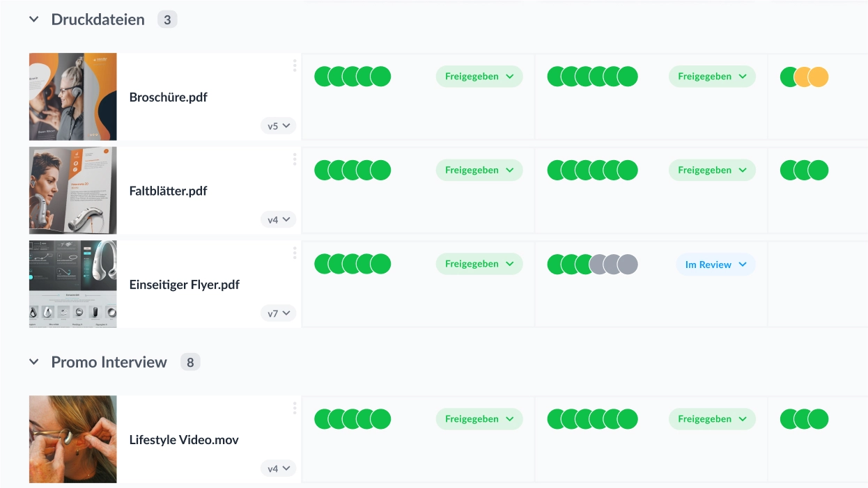Open the v5 version dropdown for Broschüre.pdf
868x488 pixels.
tap(278, 126)
